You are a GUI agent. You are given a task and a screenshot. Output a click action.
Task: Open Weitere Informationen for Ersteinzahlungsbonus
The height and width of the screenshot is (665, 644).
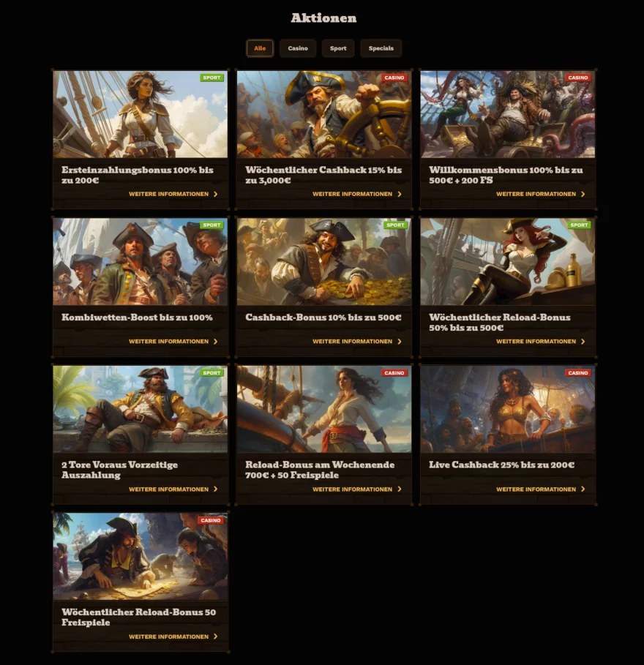pyautogui.click(x=173, y=194)
